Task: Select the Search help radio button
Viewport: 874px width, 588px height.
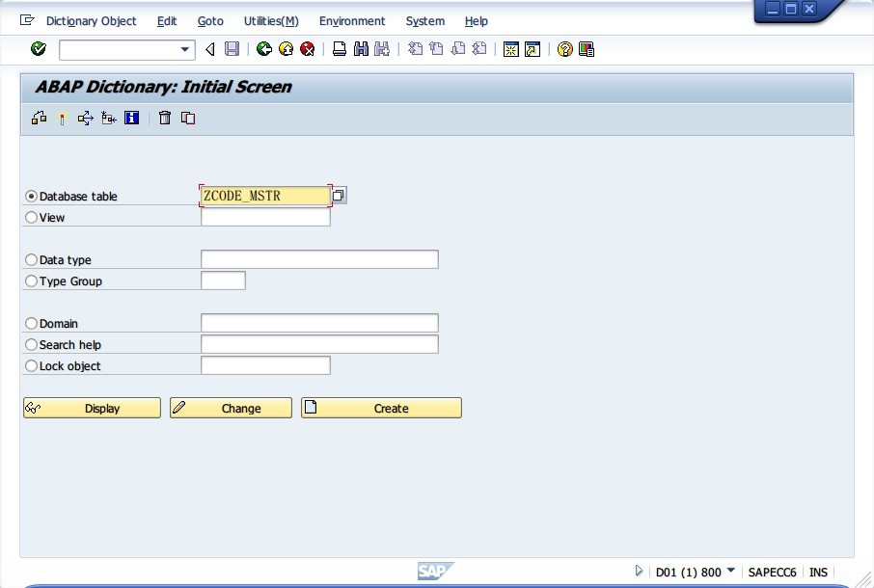Action: [x=31, y=344]
